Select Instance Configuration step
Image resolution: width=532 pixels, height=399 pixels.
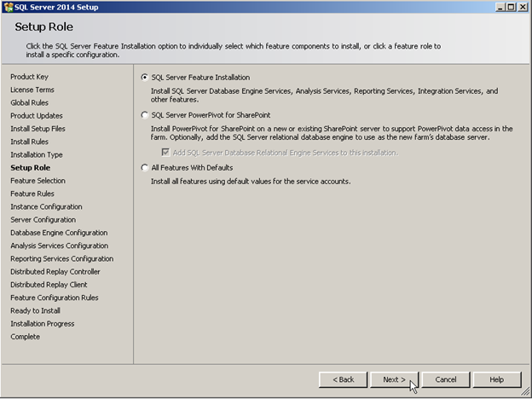47,206
